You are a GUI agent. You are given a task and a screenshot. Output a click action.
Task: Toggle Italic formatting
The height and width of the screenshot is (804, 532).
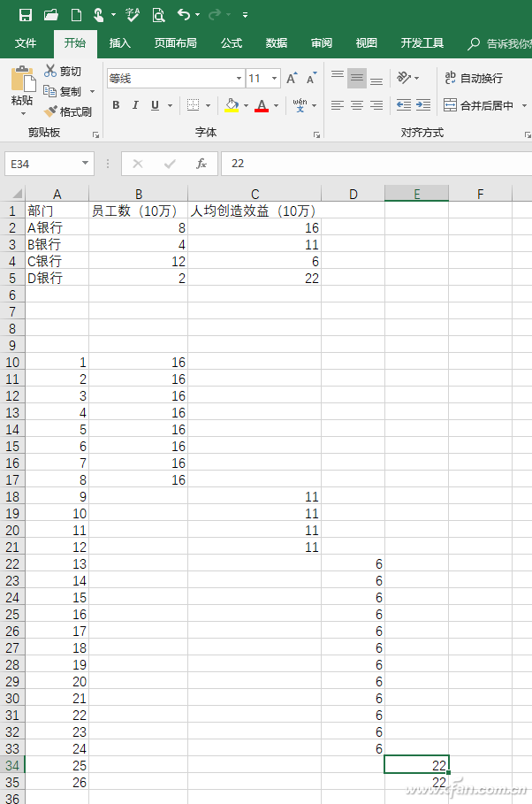[x=135, y=105]
